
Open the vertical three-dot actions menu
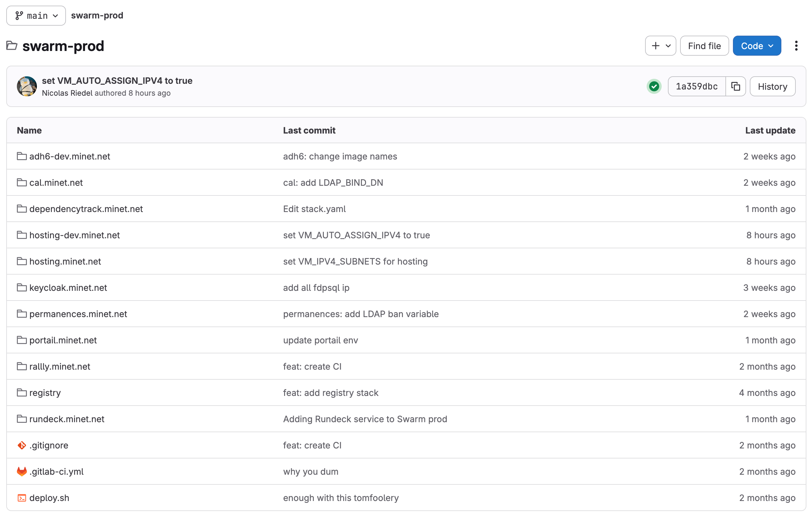[796, 46]
